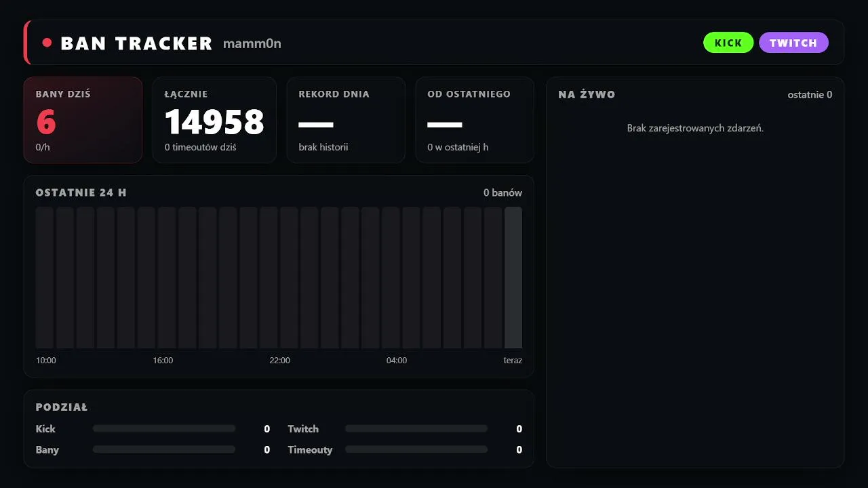Click the Timeouty label in PODZIAŁ
This screenshot has height=488, width=868.
pyautogui.click(x=310, y=450)
